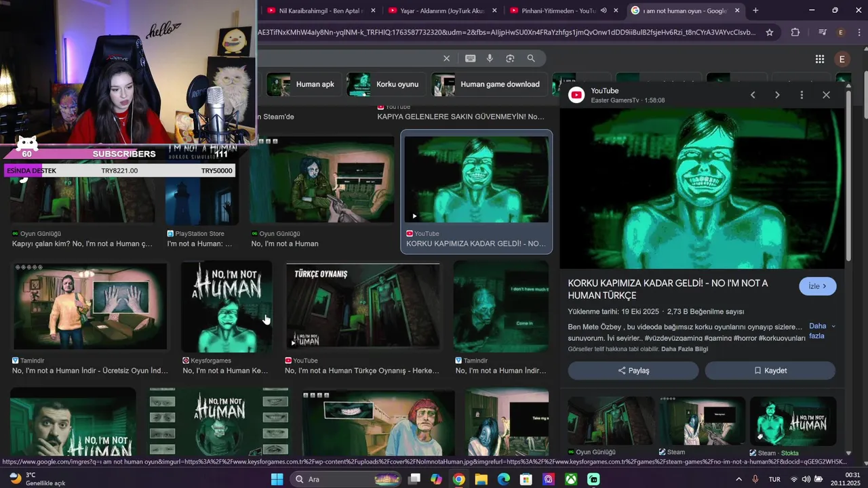Click the Chrome address bar URL

[x=505, y=32]
